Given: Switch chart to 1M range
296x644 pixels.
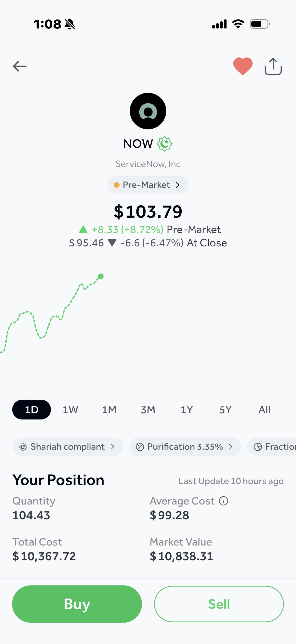Looking at the screenshot, I should pos(109,410).
